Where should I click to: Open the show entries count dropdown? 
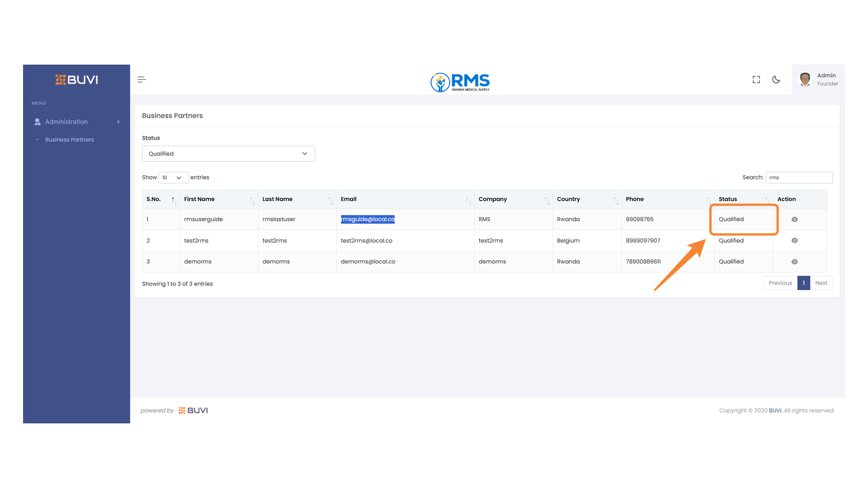(173, 178)
